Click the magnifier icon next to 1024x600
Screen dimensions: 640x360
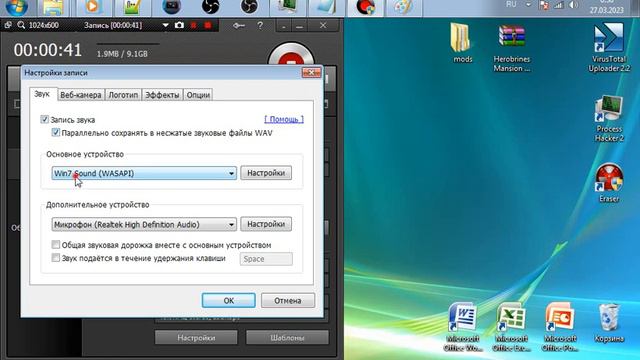[21, 25]
